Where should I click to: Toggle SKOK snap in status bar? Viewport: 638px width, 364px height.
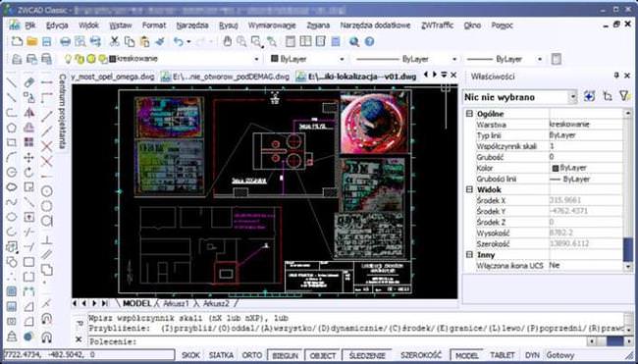click(x=190, y=355)
